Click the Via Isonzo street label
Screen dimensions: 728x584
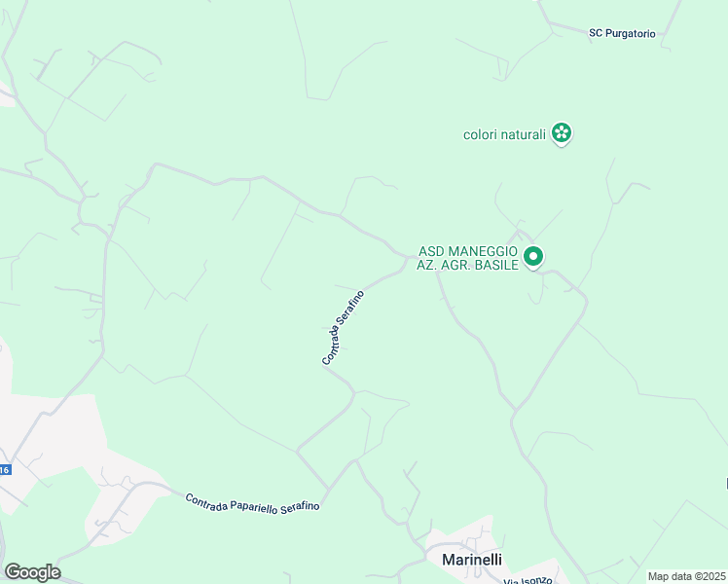tap(528, 580)
